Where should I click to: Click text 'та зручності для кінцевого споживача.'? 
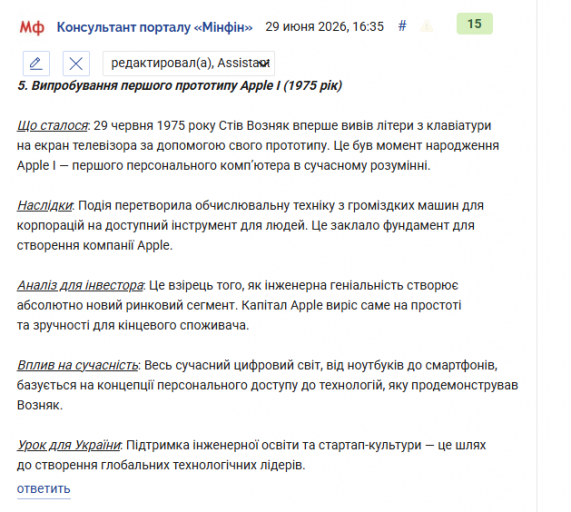click(x=133, y=325)
